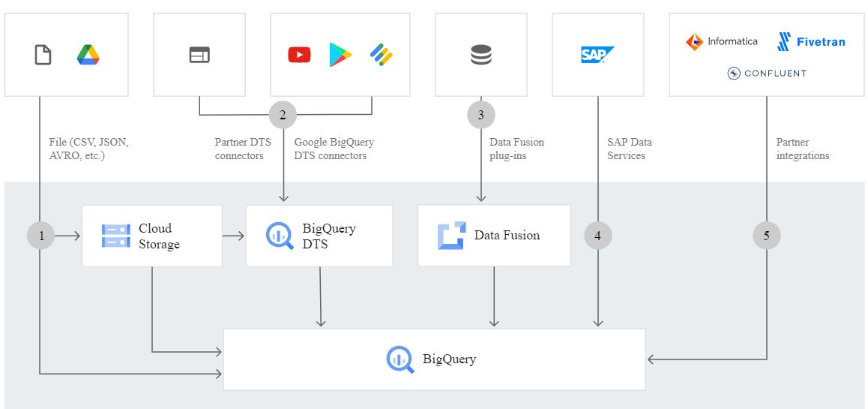
Task: Click the Google Play icon
Action: [340, 55]
